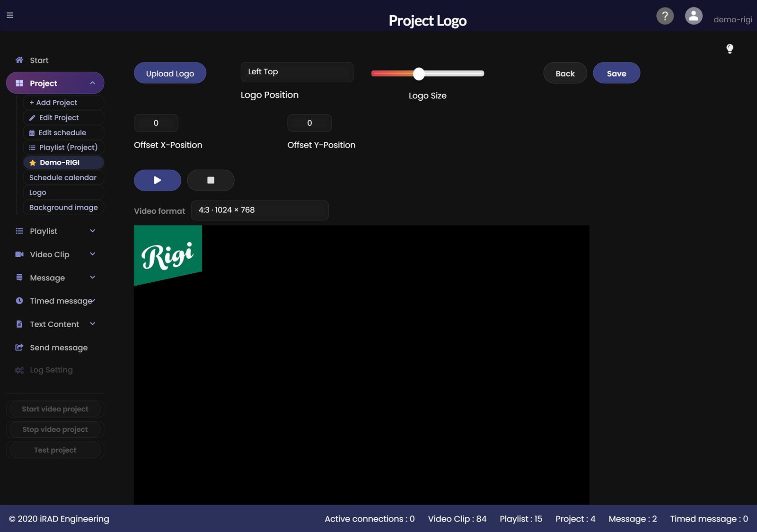The image size is (757, 532).
Task: Expand the Video Clip menu chevron
Action: click(93, 254)
